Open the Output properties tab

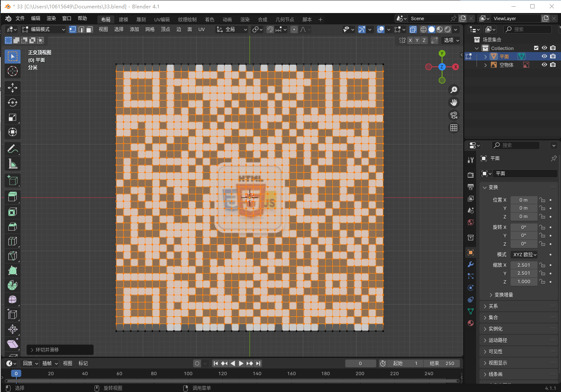point(471,187)
